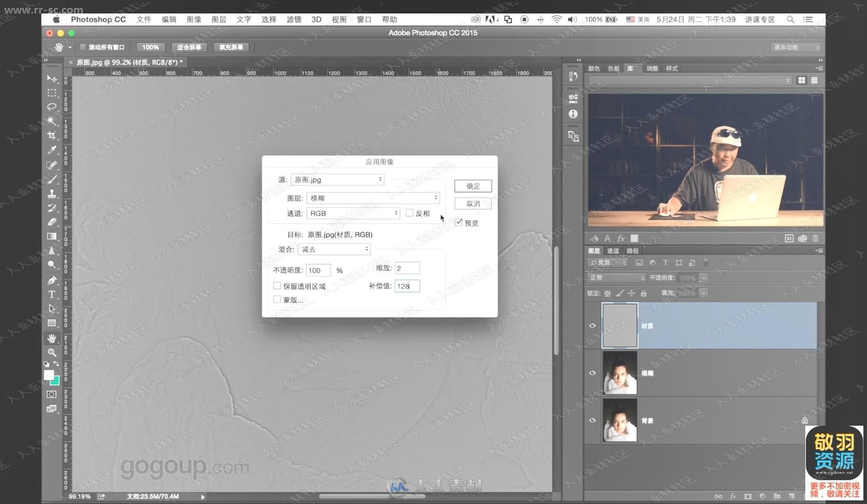
Task: Check the 蒙版 mask option
Action: (277, 299)
